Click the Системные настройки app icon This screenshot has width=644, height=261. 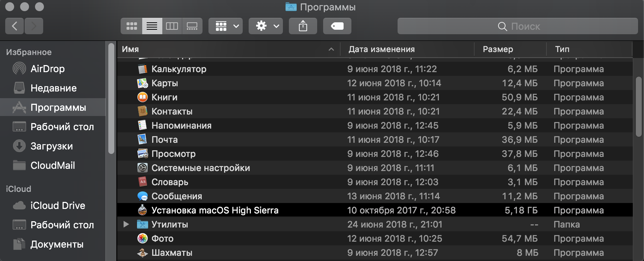(142, 168)
